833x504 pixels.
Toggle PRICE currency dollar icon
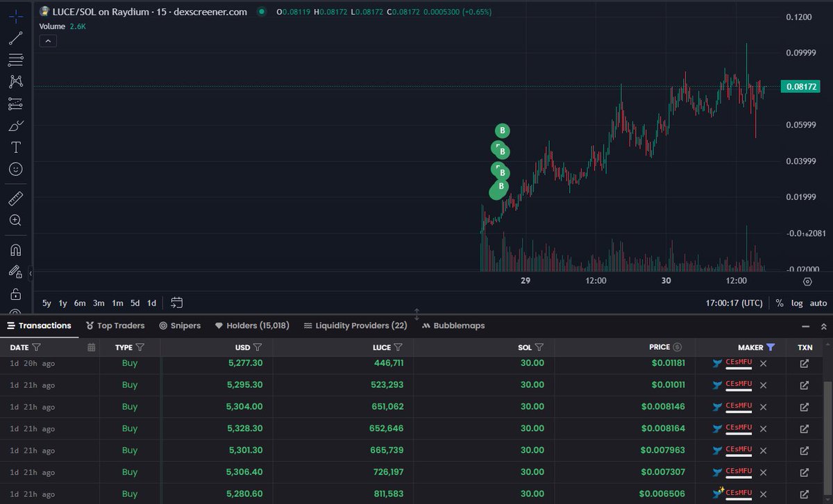(x=678, y=347)
